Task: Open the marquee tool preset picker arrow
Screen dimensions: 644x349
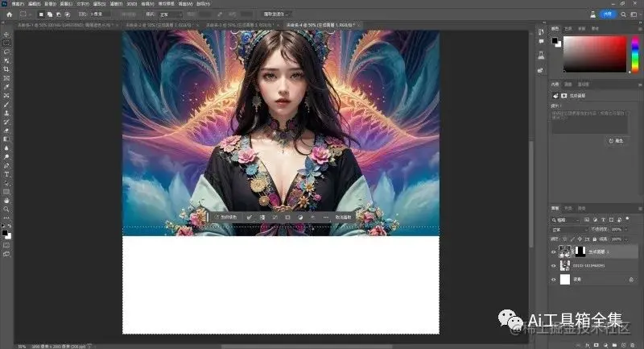Action: (x=30, y=15)
